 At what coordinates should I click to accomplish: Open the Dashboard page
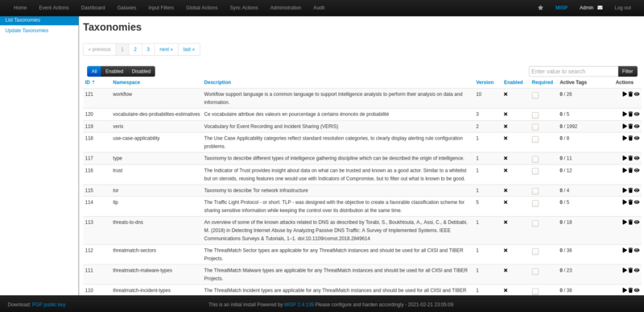[x=93, y=8]
